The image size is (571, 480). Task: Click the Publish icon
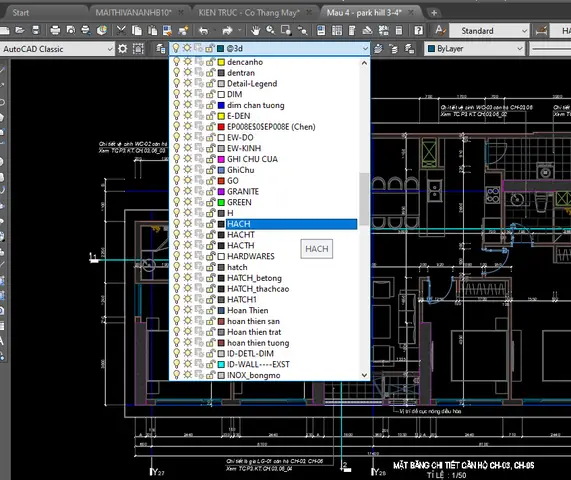[x=86, y=30]
